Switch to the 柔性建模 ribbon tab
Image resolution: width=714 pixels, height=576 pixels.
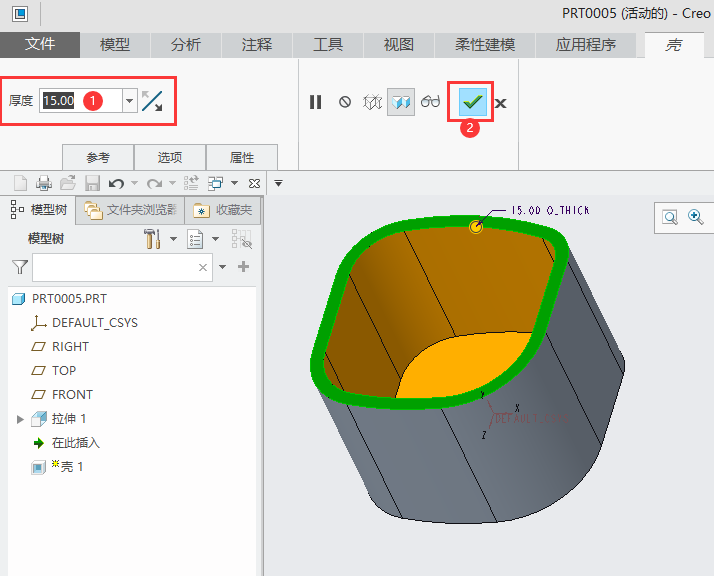click(x=485, y=45)
